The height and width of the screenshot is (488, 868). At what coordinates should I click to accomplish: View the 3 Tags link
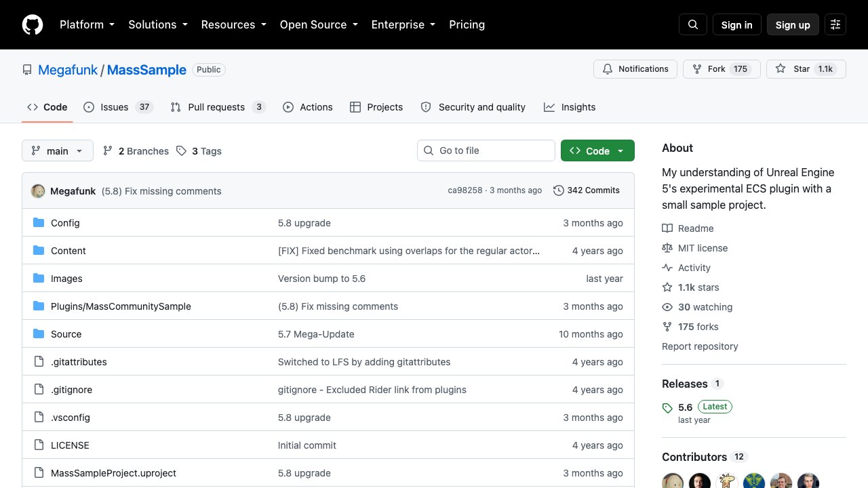pyautogui.click(x=199, y=151)
